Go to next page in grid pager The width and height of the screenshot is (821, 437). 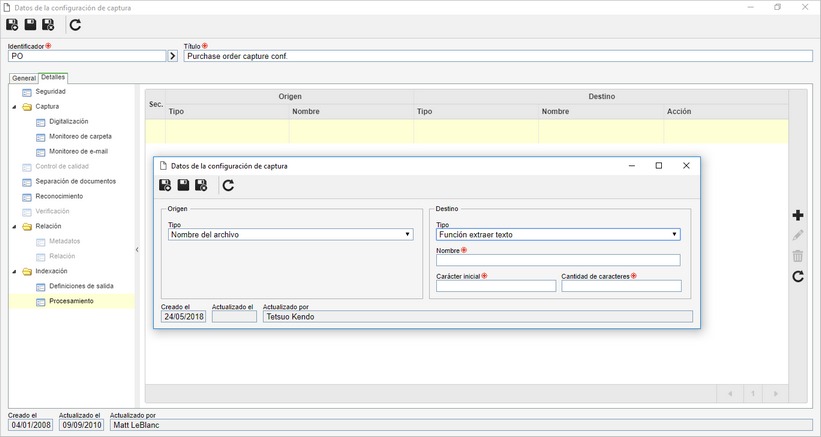pos(775,394)
